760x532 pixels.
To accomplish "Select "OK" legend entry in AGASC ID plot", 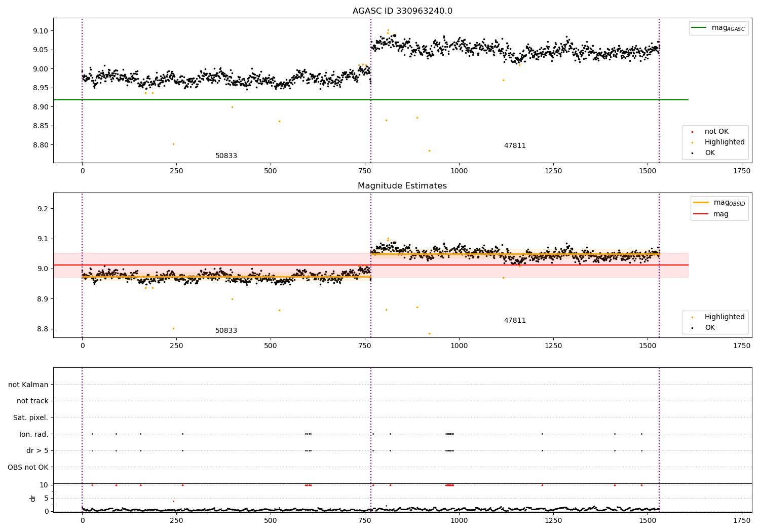I will tap(710, 153).
